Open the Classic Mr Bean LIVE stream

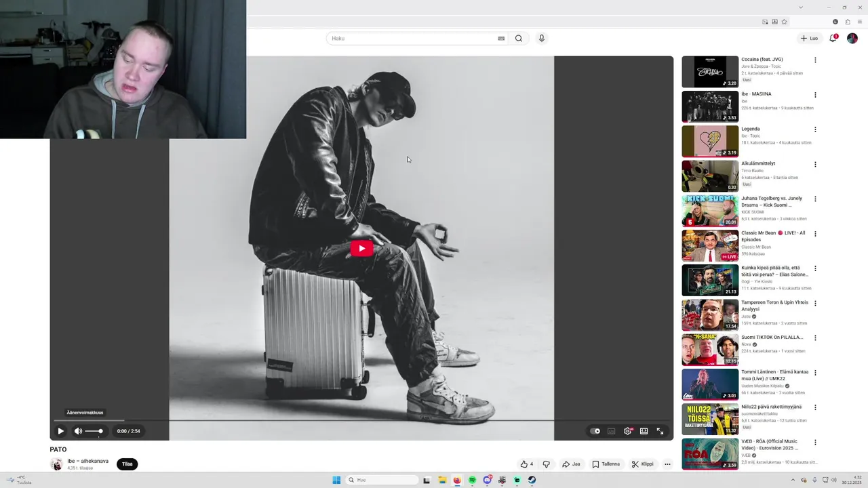pyautogui.click(x=710, y=245)
